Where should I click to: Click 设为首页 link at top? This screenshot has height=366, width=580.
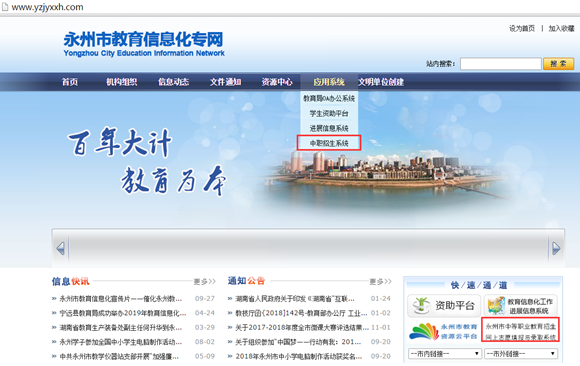522,28
